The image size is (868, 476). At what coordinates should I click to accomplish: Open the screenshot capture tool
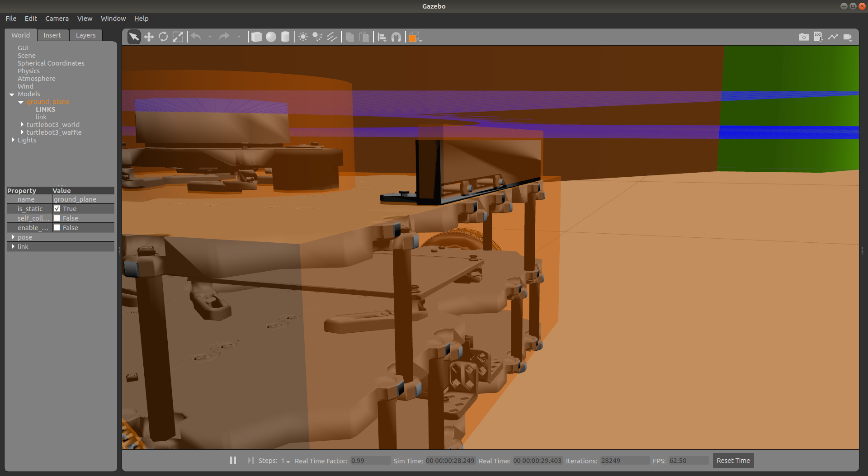[x=804, y=37]
